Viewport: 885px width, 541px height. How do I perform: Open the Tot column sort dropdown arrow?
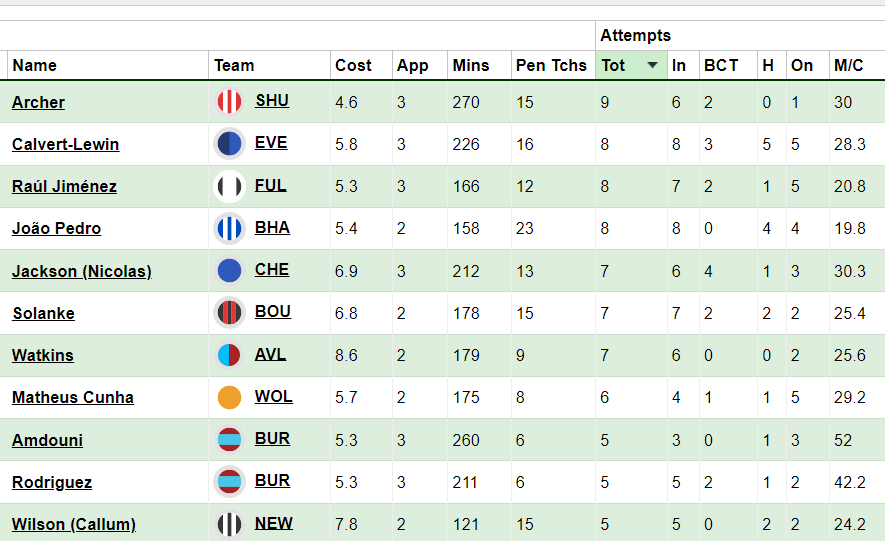click(x=653, y=65)
